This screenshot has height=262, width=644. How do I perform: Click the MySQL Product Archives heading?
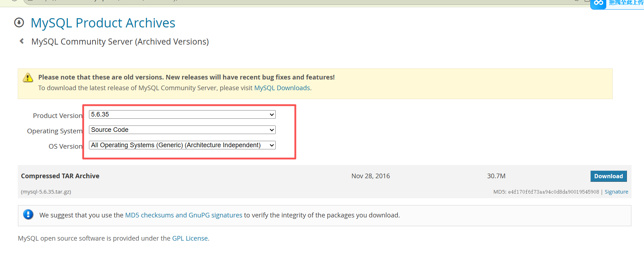pos(103,23)
